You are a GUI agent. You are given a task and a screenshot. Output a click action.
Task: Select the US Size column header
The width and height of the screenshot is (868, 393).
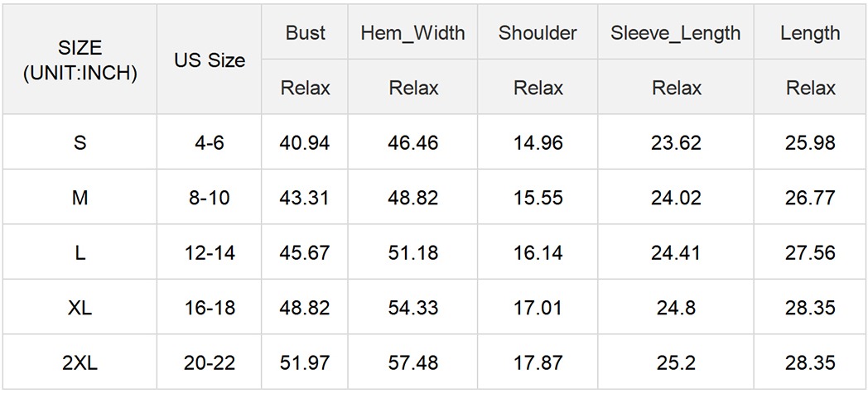click(x=210, y=60)
